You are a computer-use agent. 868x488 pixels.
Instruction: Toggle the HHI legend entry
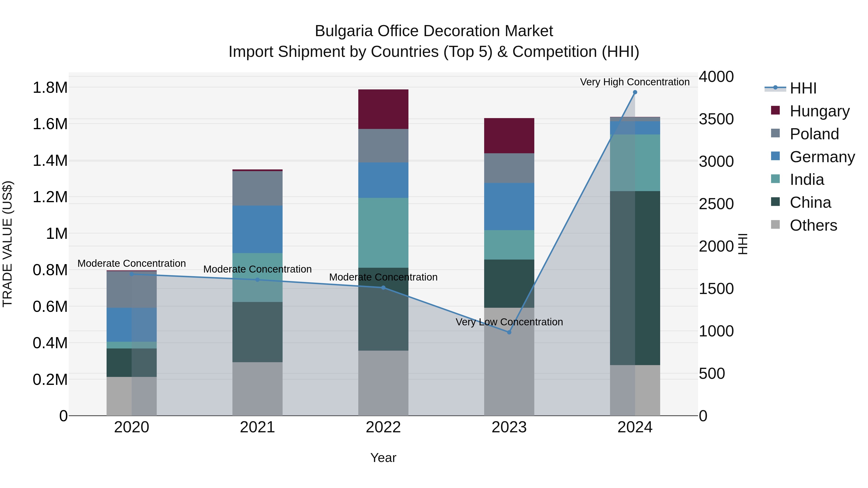[x=790, y=88]
